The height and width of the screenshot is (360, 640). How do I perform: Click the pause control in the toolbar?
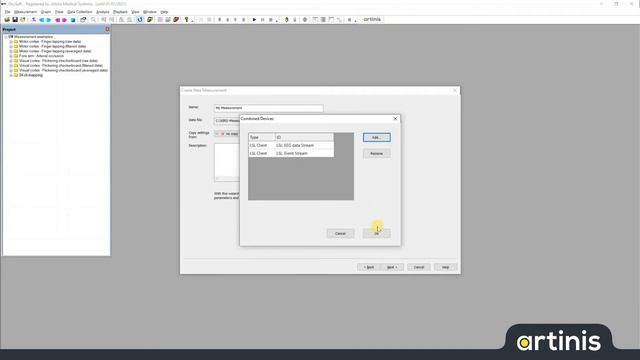pyautogui.click(x=262, y=20)
